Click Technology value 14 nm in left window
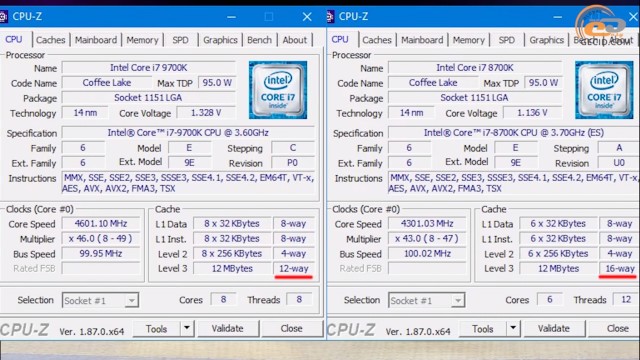640x360 pixels. [85, 113]
